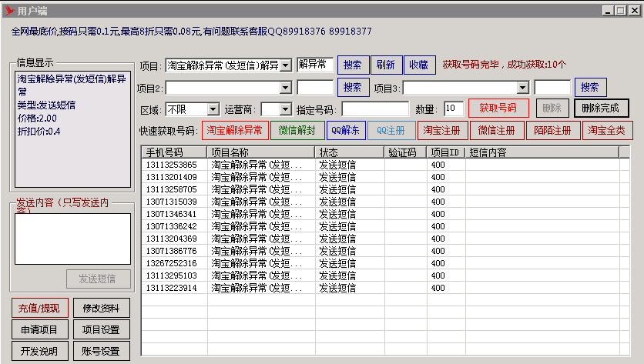The image size is (644, 364).
Task: Click the 指定号码 input field
Action: (x=375, y=109)
